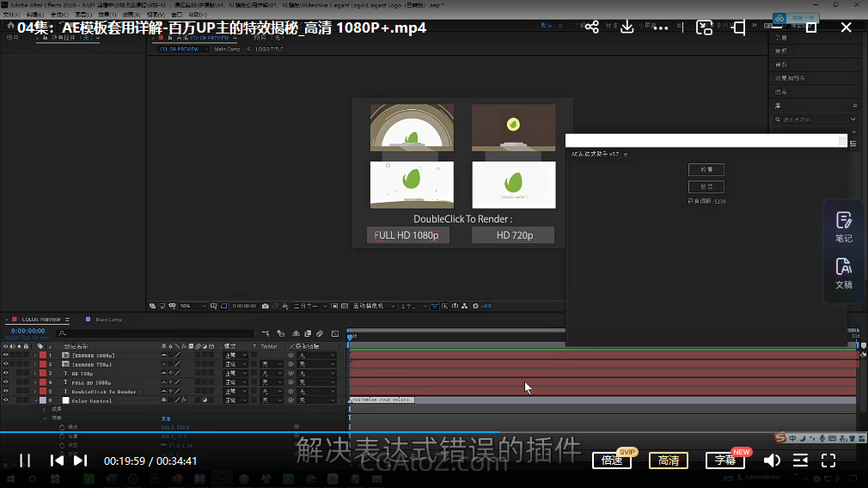
Task: Toggle visibility of Color Control layer
Action: (6, 400)
